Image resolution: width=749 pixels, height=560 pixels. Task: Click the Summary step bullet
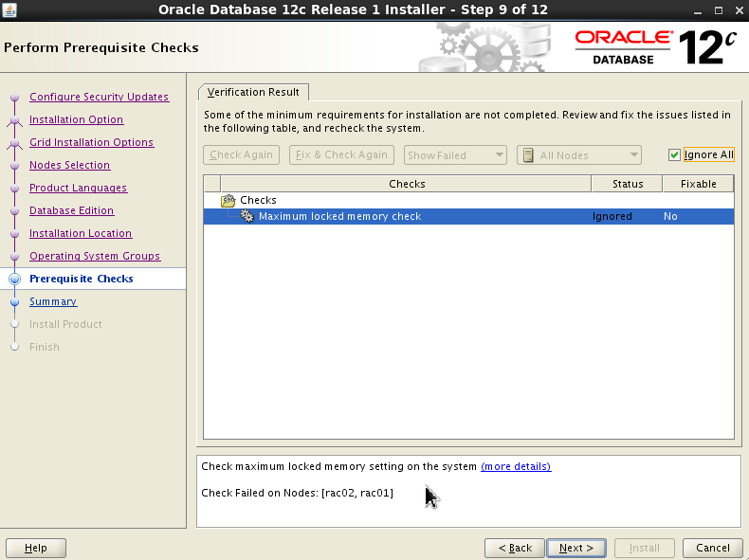pos(15,301)
